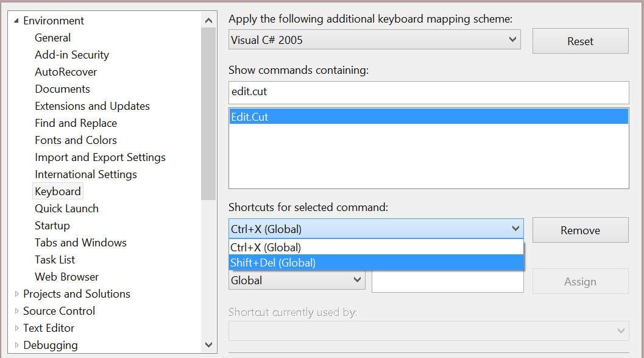
Task: Click the tree scrollbar up arrow
Action: 208,21
